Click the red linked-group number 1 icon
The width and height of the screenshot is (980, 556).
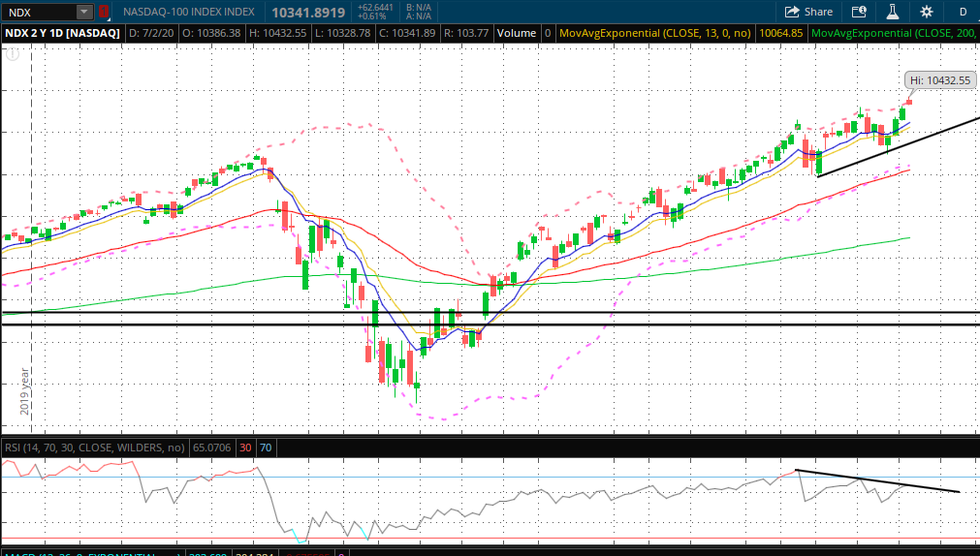pyautogui.click(x=103, y=12)
